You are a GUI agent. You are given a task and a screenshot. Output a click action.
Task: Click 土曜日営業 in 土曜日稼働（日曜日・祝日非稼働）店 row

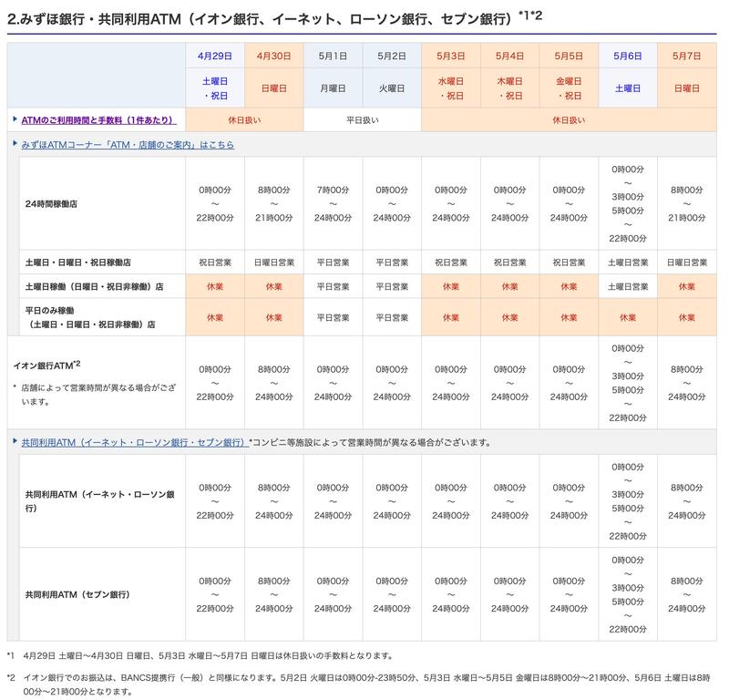point(628,286)
